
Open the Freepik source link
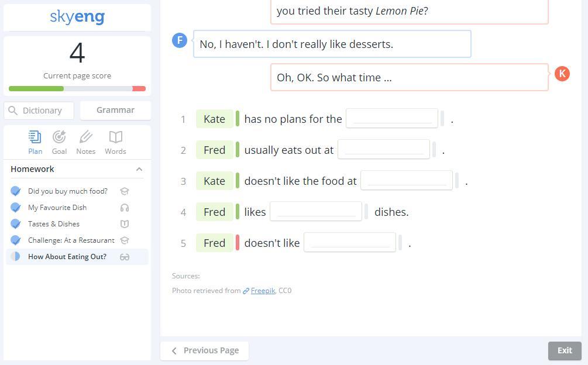pyautogui.click(x=263, y=291)
